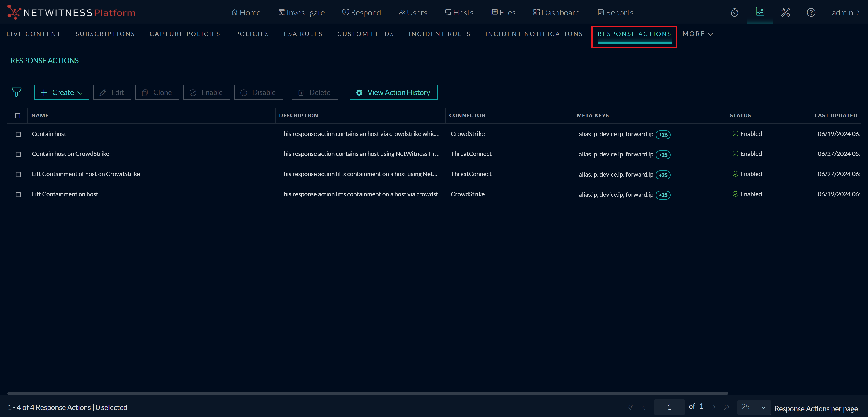Click the horizontal scrollbar
The image size is (868, 417).
[367, 393]
